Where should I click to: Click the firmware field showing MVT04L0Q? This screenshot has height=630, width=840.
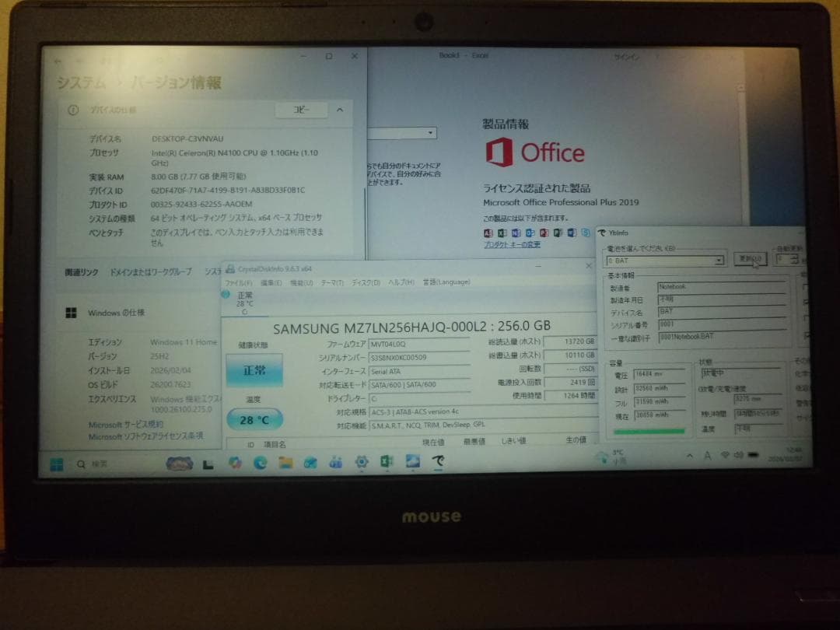397,344
